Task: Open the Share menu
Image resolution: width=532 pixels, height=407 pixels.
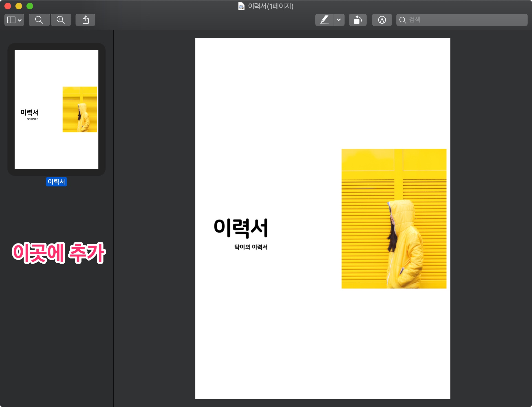Action: click(85, 20)
